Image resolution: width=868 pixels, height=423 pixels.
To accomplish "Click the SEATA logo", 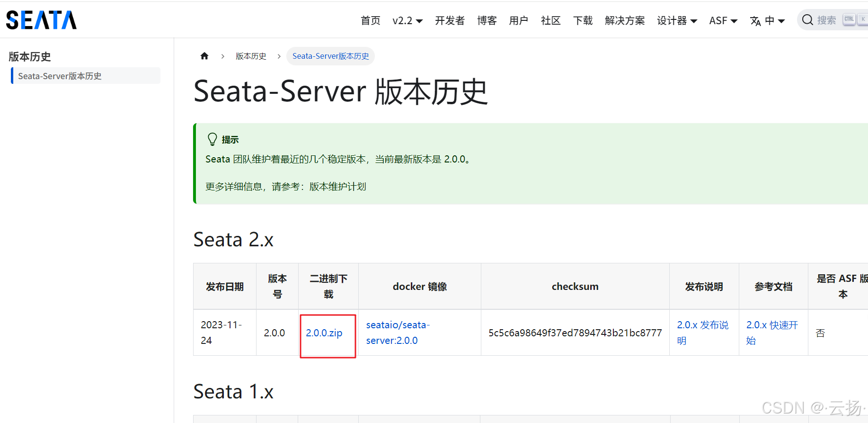I will (41, 20).
